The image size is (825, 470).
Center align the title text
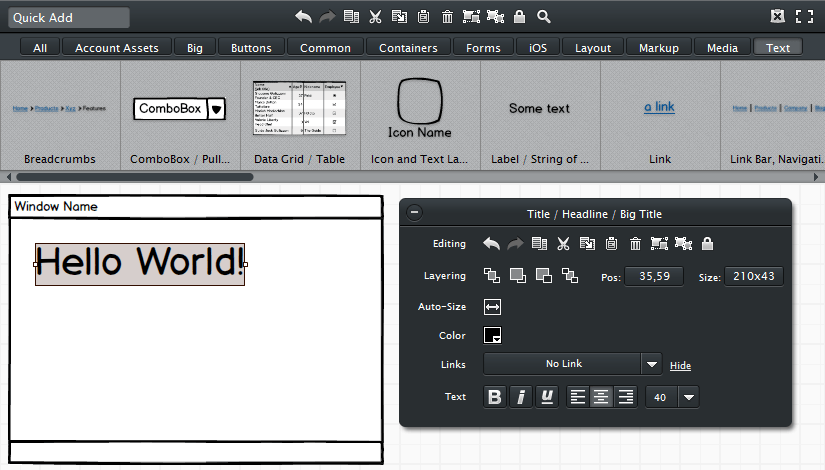(601, 397)
